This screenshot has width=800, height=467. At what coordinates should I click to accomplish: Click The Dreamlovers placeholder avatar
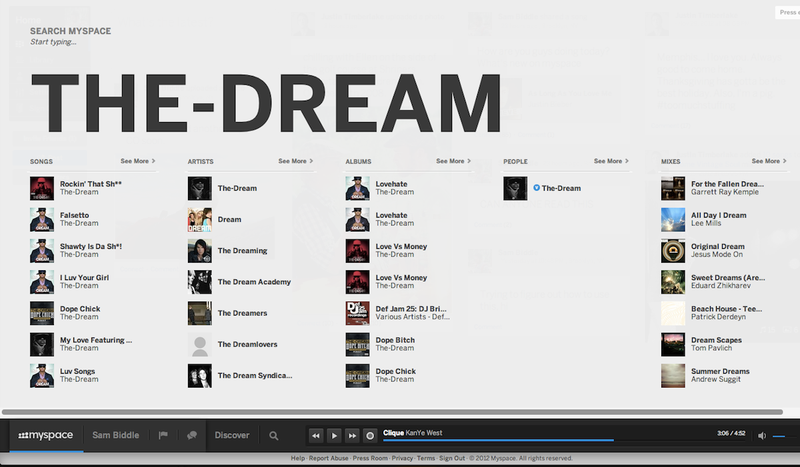(199, 345)
